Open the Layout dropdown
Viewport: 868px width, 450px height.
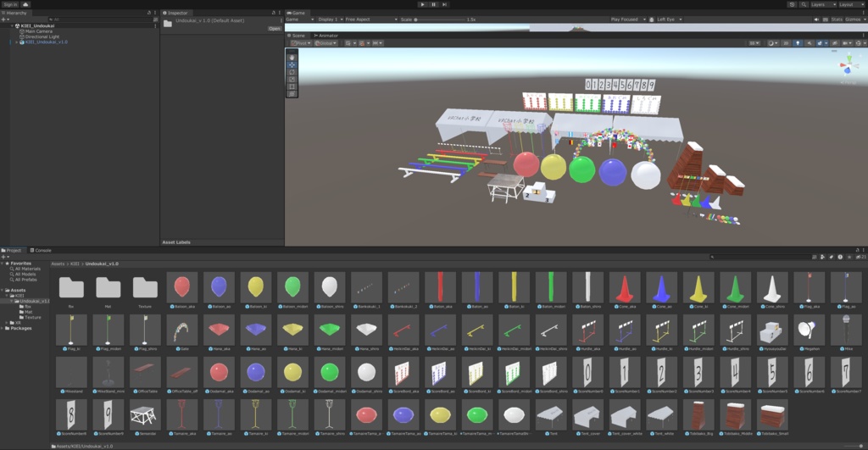click(852, 4)
